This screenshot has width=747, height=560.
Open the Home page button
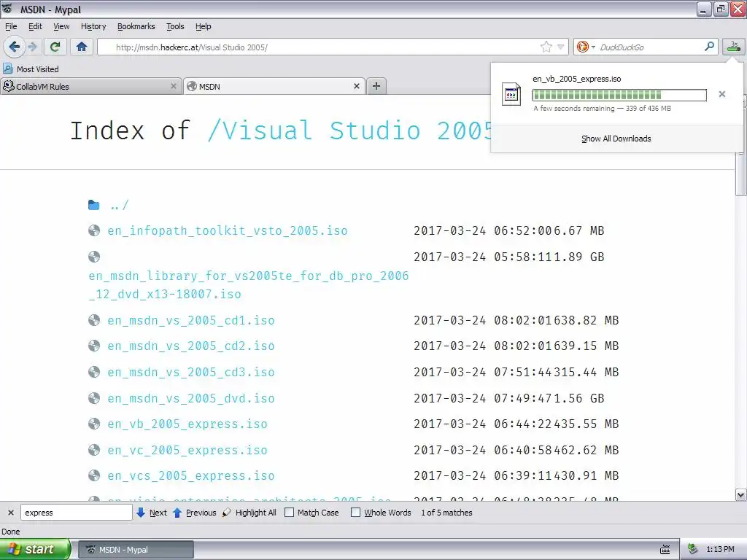(x=82, y=47)
